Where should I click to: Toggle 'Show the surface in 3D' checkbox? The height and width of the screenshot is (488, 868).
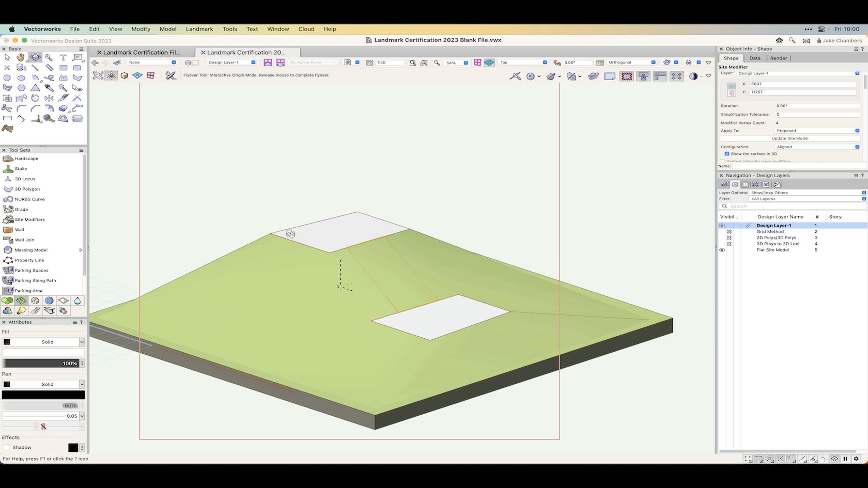click(727, 154)
